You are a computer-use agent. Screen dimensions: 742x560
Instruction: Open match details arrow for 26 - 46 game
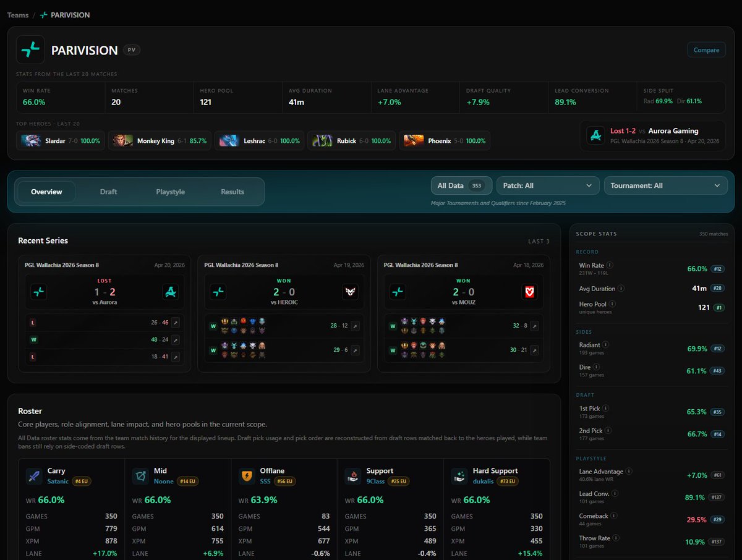click(x=176, y=323)
